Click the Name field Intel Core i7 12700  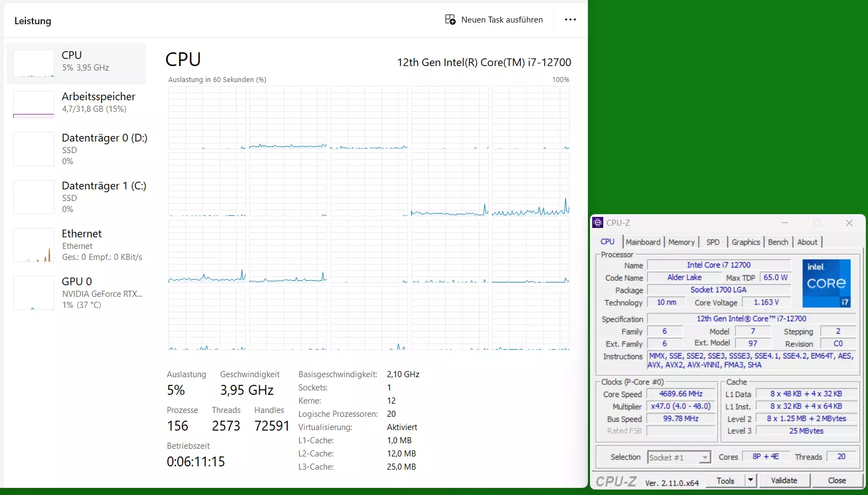[719, 265]
